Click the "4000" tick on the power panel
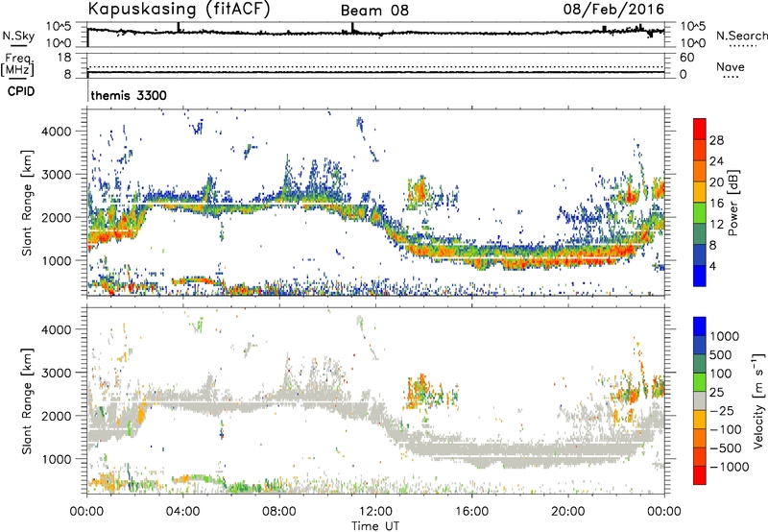 tap(57, 132)
